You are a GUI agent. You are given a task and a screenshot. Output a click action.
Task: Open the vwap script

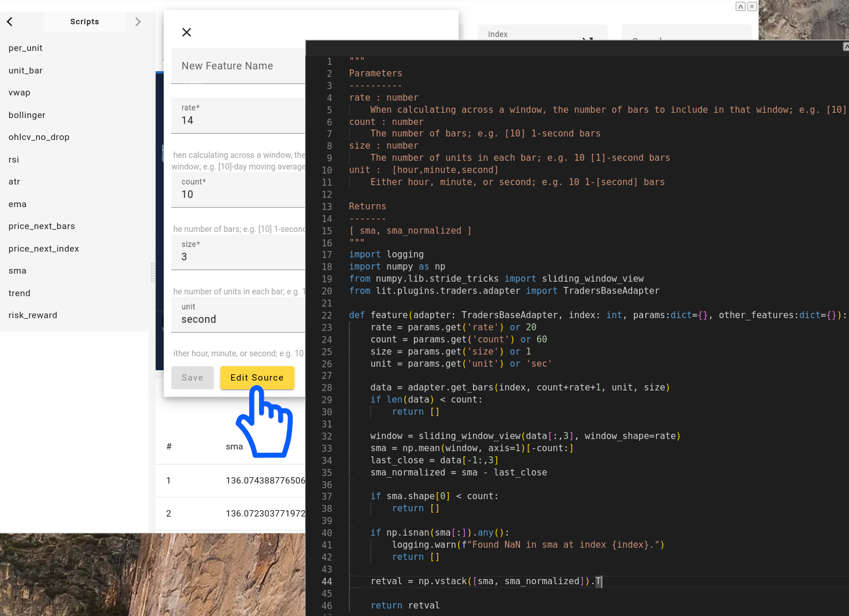click(19, 93)
